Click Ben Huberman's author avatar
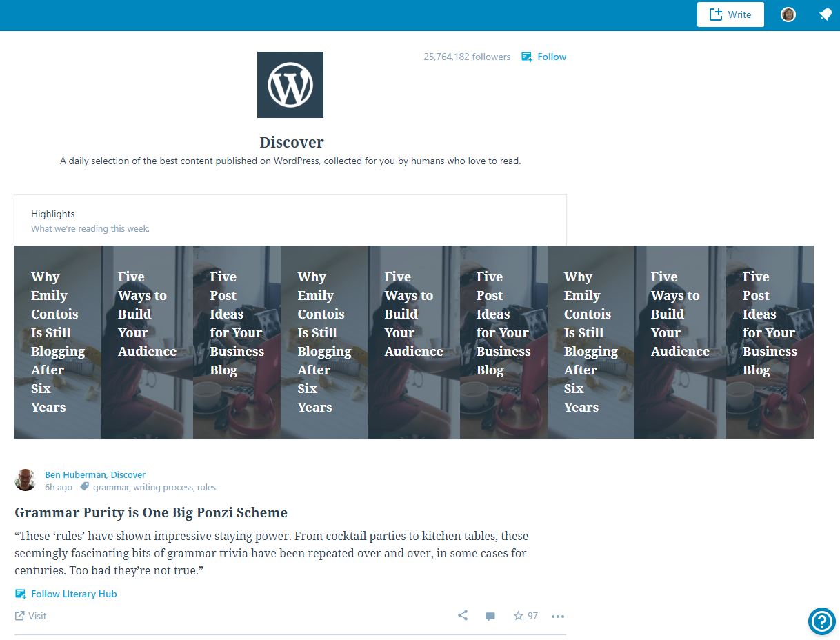The width and height of the screenshot is (840, 640). [x=26, y=480]
